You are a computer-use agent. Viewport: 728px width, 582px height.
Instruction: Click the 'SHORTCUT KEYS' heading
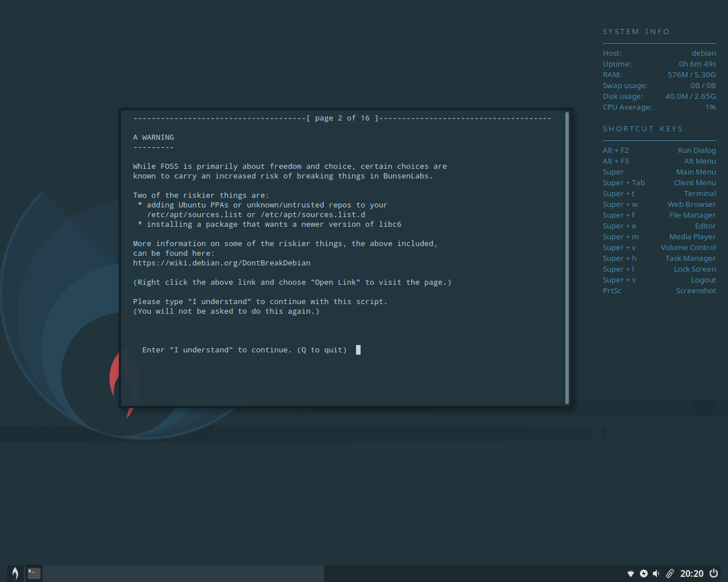[643, 129]
